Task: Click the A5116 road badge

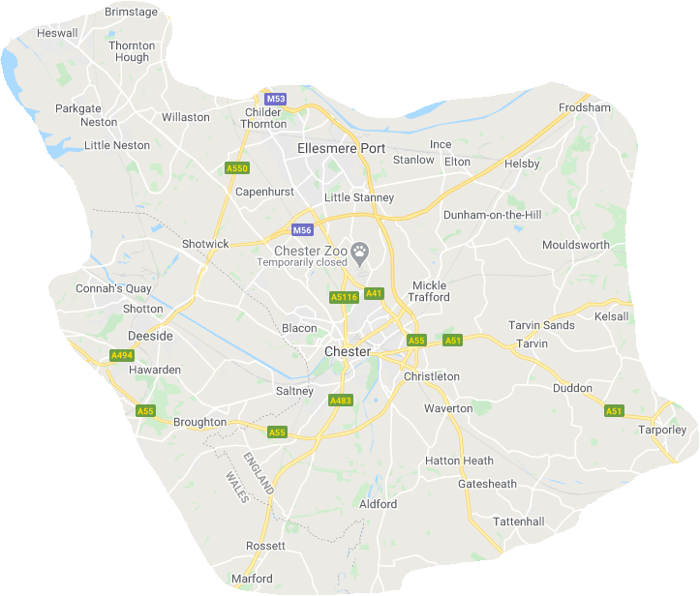Action: tap(345, 297)
